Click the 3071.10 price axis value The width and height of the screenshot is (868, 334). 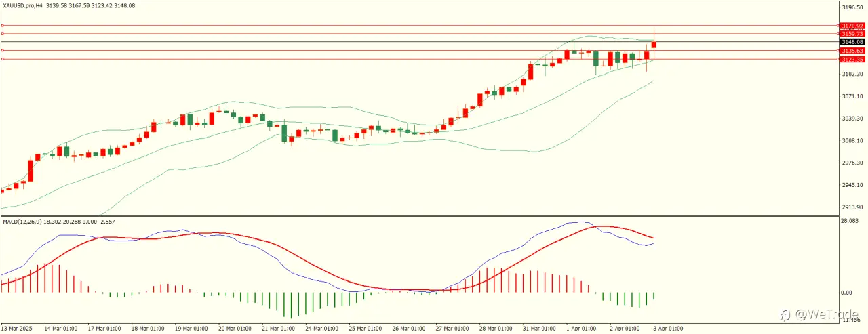pyautogui.click(x=852, y=96)
